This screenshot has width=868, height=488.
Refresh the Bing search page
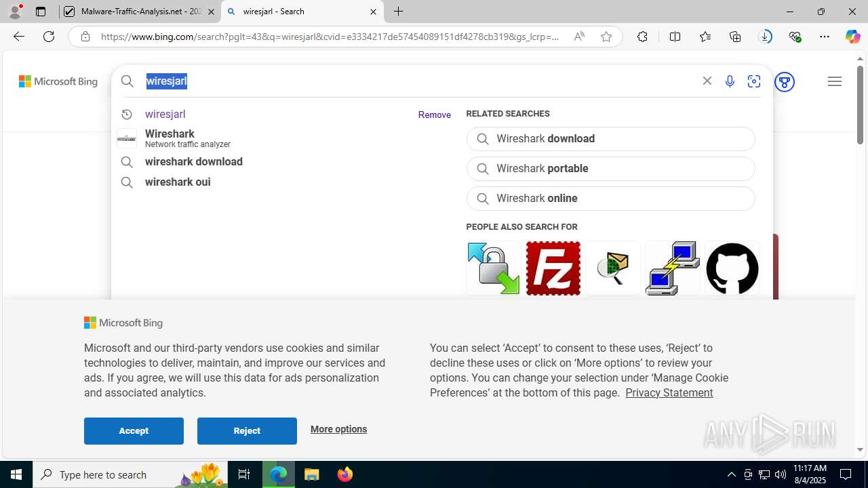coord(49,37)
